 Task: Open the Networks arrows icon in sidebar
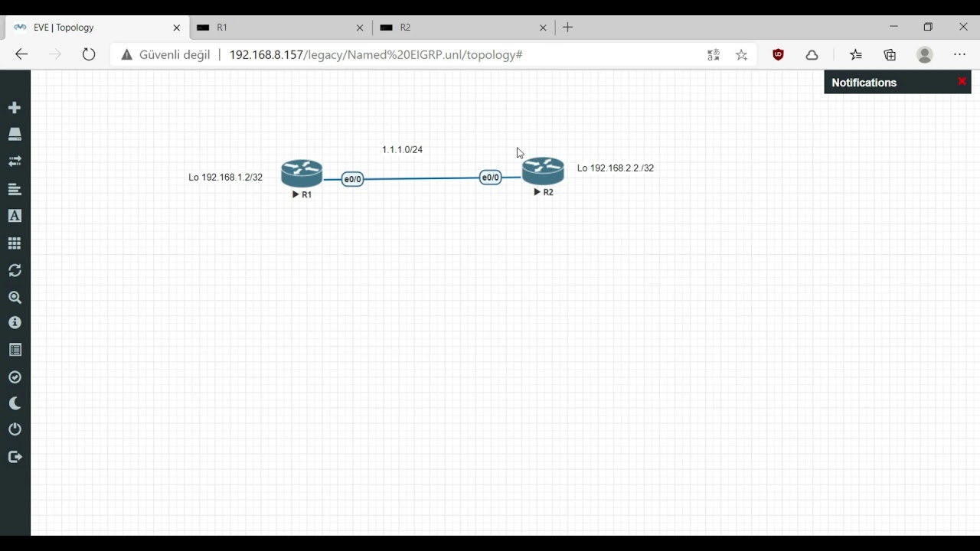[15, 161]
